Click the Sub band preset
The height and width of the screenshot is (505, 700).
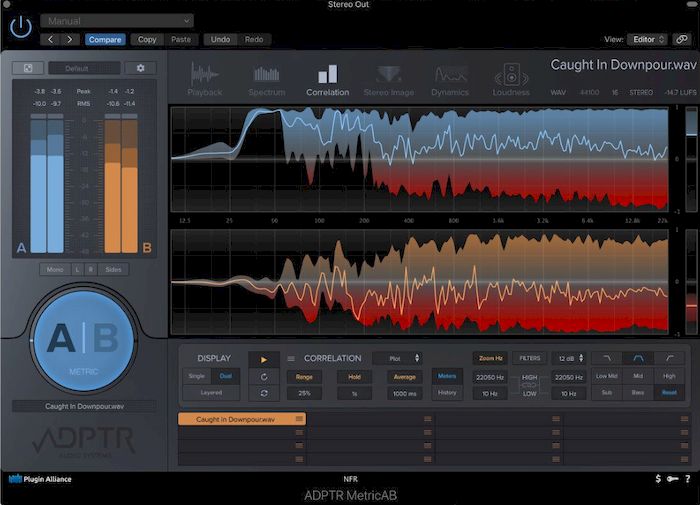607,392
